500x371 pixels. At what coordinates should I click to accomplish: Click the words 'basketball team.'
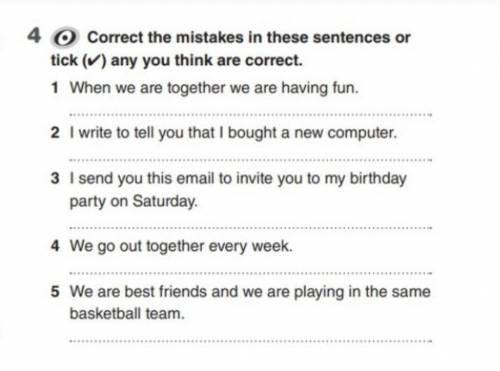pos(127,314)
